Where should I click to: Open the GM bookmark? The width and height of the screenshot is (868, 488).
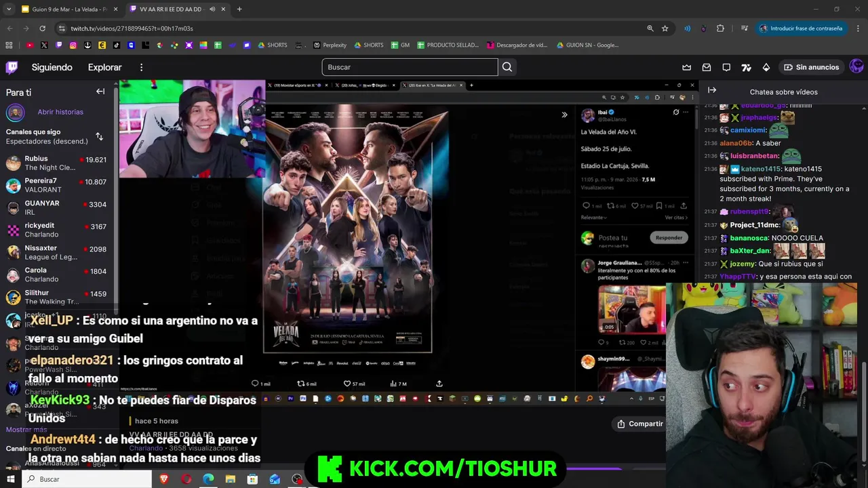[400, 45]
